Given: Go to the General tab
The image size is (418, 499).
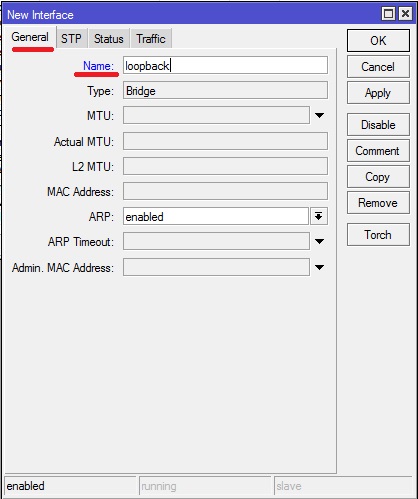Looking at the screenshot, I should click(30, 37).
